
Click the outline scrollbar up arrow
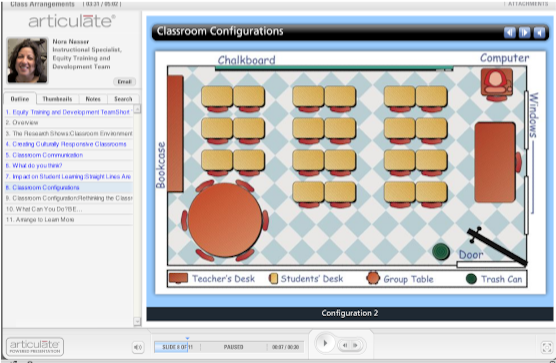point(137,109)
